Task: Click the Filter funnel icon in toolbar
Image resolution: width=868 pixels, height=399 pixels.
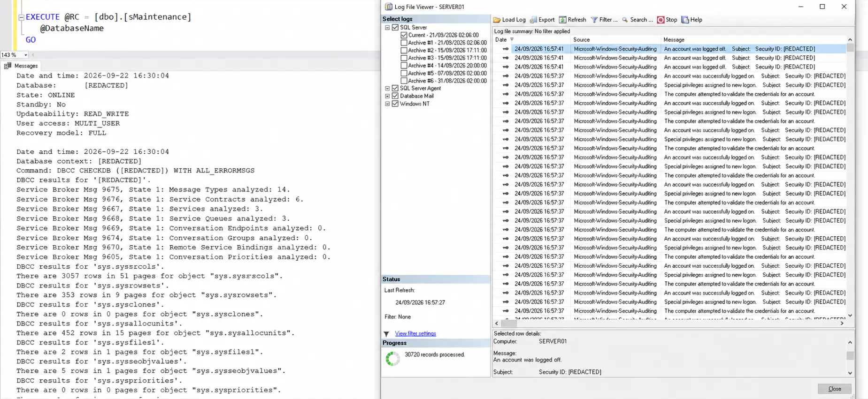Action: (x=594, y=20)
